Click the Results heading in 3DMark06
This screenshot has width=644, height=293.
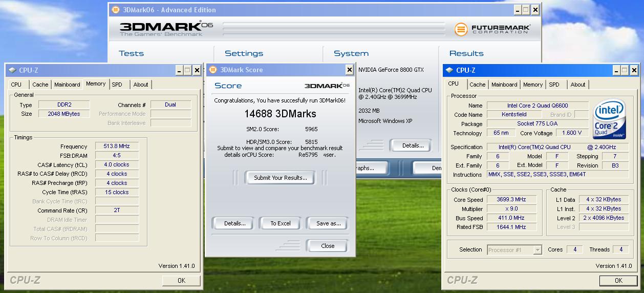[x=466, y=53]
